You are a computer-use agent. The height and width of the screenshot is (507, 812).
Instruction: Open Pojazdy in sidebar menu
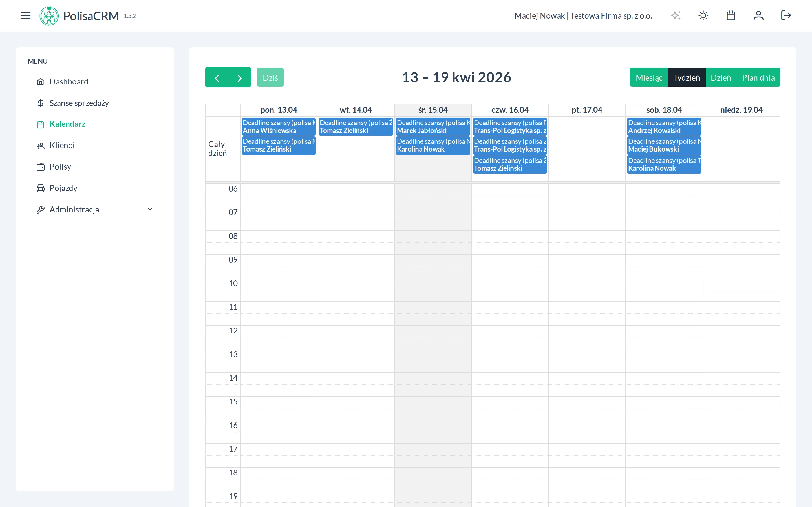coord(63,188)
